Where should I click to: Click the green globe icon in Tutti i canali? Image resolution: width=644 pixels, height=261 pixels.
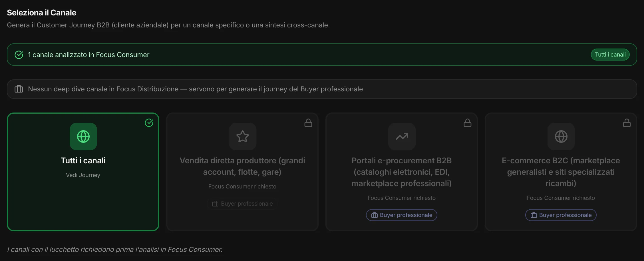pos(83,136)
